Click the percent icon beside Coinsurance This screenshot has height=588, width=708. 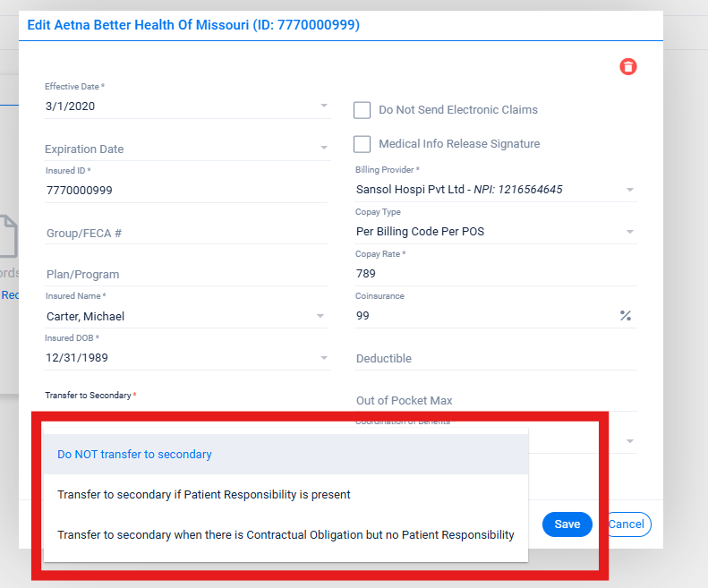coord(626,316)
